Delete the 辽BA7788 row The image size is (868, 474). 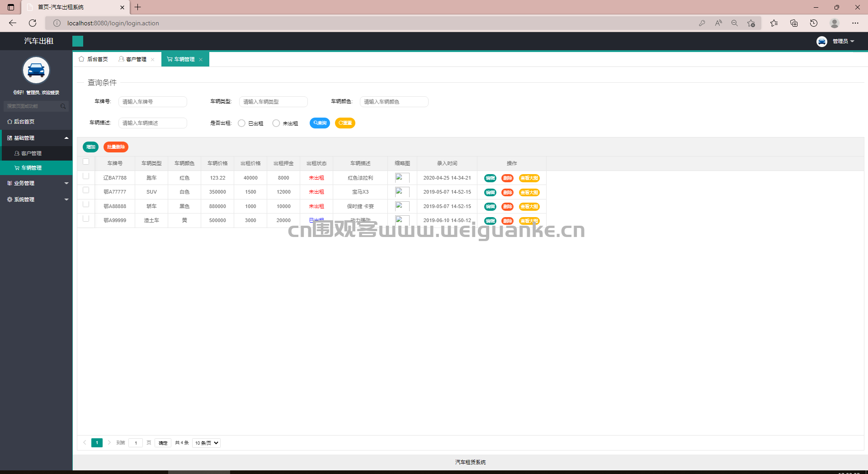(508, 178)
